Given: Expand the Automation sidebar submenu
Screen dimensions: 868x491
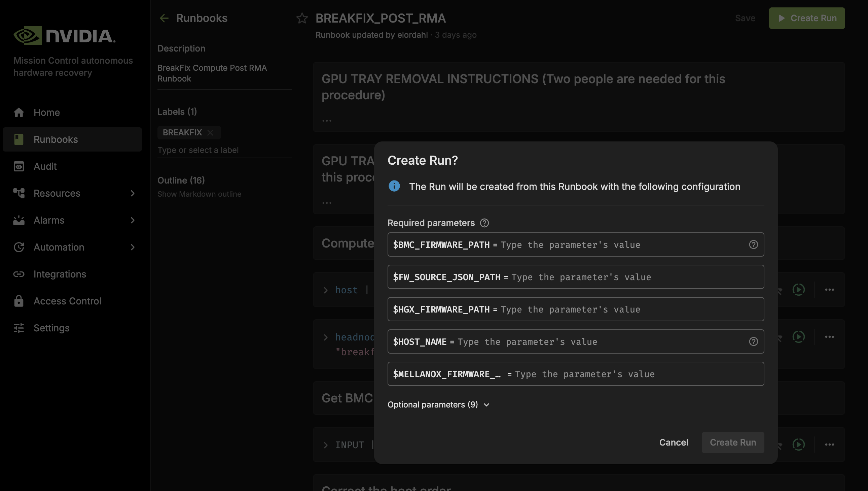Looking at the screenshot, I should (x=133, y=247).
